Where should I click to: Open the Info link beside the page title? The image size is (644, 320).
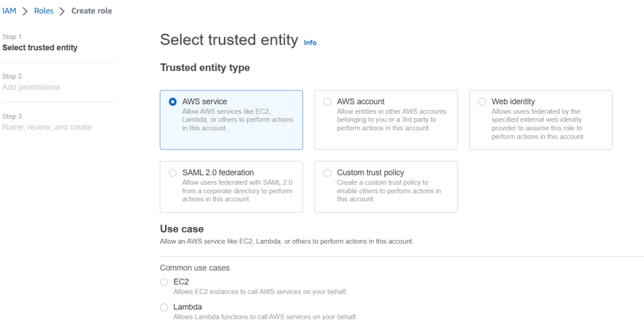[310, 43]
